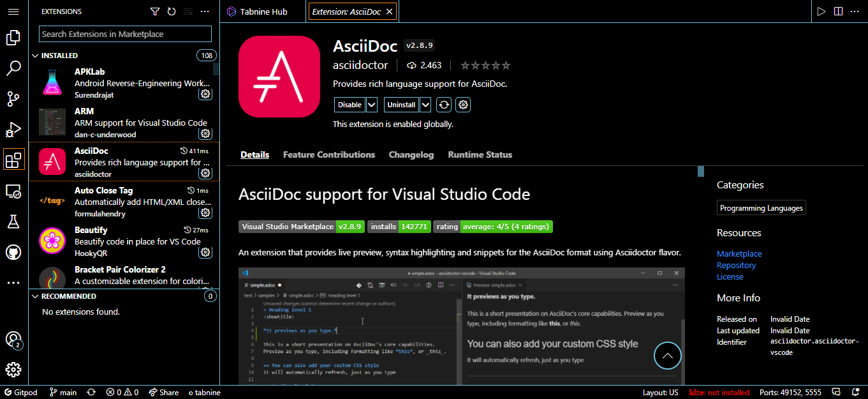The image size is (868, 399).
Task: Collapse the Recommended extensions section
Action: click(36, 296)
